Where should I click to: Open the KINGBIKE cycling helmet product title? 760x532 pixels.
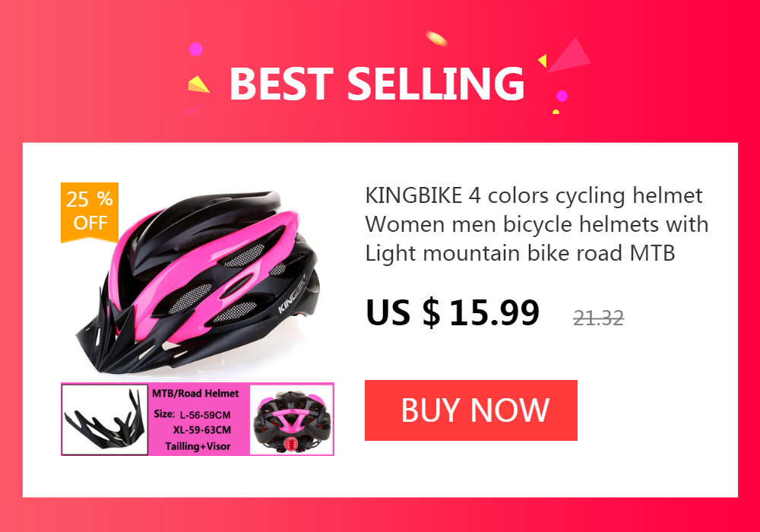[x=537, y=224]
